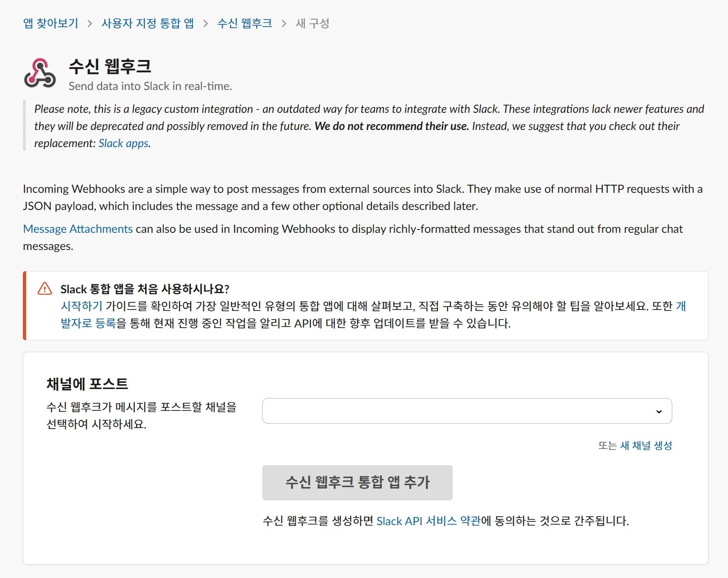Follow the Message Attachments link

point(78,229)
